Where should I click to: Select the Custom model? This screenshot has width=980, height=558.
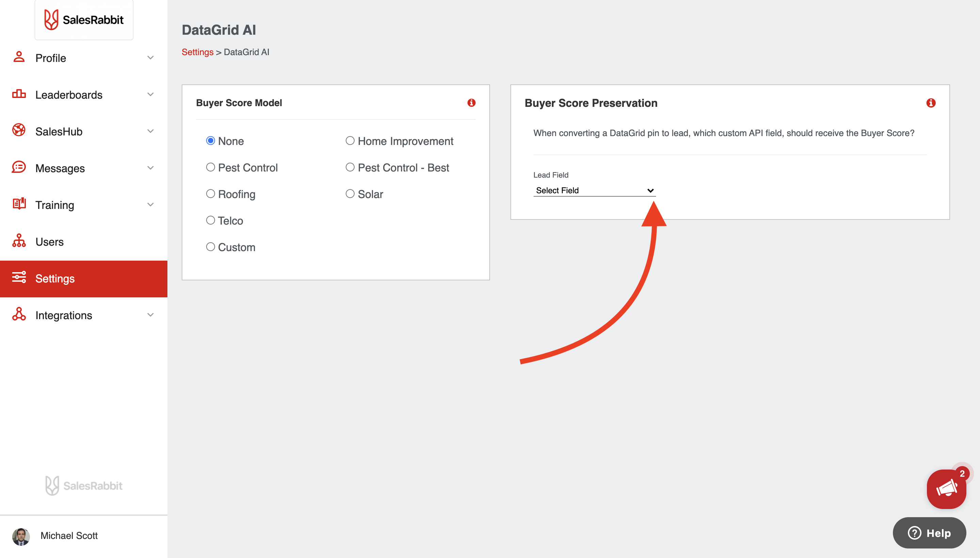coord(210,247)
